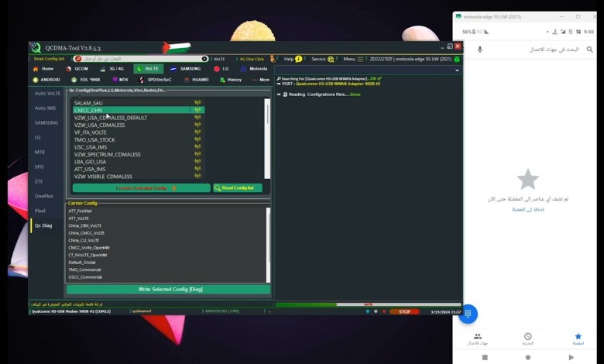This screenshot has height=364, width=604.
Task: Select SALAM_SAU config row
Action: 139,103
